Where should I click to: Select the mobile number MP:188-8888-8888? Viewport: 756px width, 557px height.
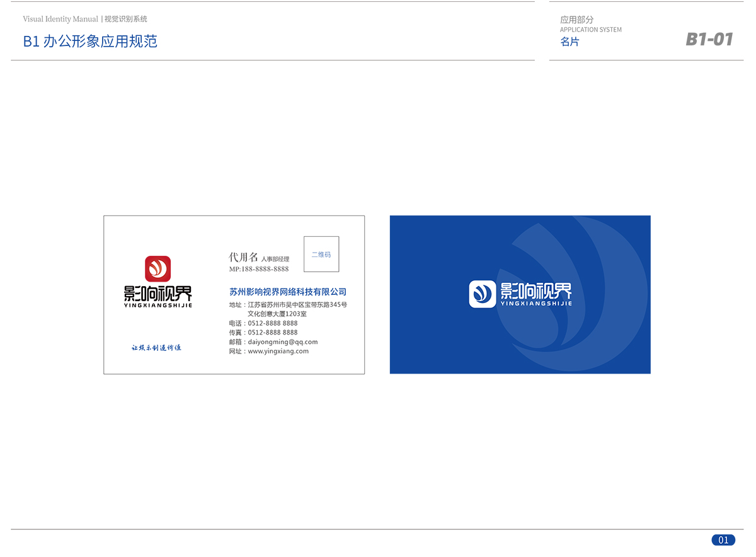coord(259,269)
